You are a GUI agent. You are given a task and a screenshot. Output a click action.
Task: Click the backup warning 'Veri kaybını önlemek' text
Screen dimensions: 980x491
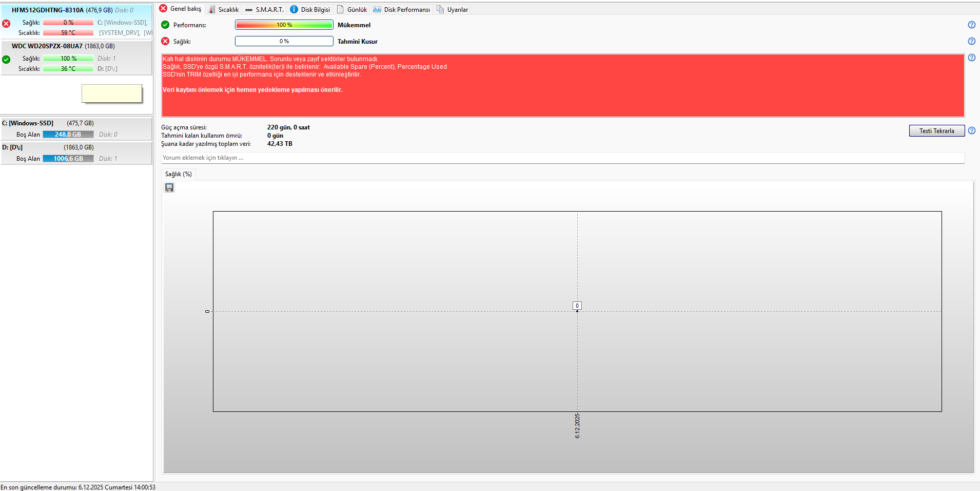click(x=252, y=90)
